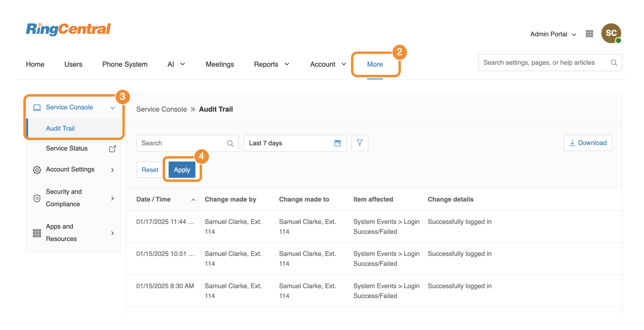Open the calendar date picker icon
644x330 pixels.
337,143
